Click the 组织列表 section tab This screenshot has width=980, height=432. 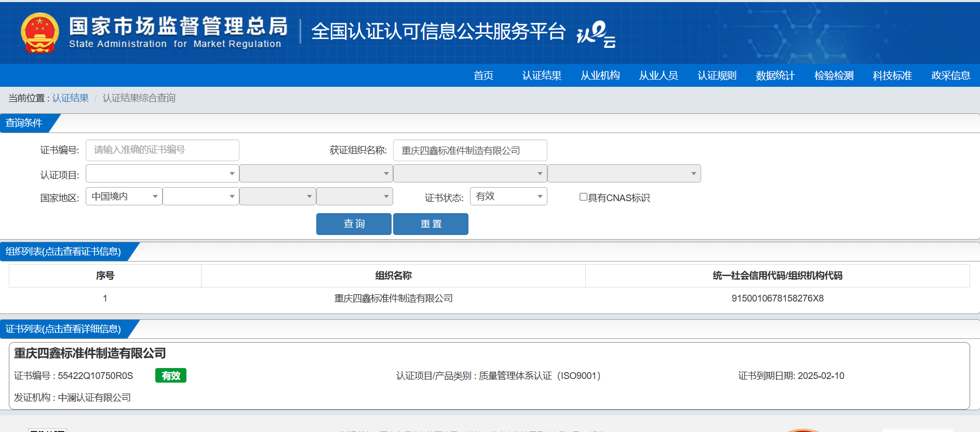(x=63, y=252)
